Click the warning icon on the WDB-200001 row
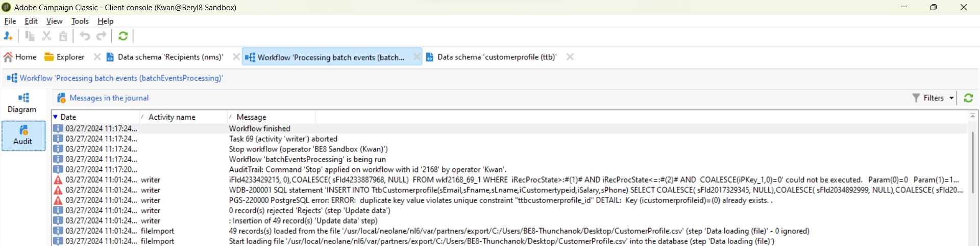Screen dimensions: 980x246 pos(58,190)
